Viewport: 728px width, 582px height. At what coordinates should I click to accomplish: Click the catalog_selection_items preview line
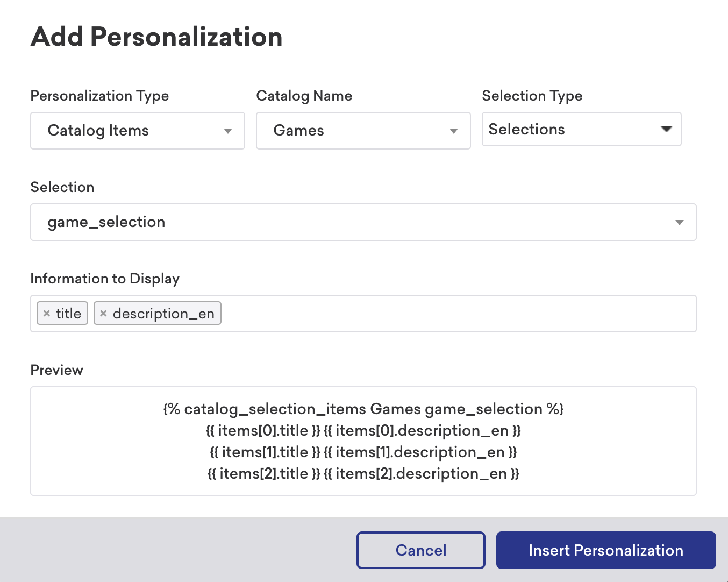363,409
